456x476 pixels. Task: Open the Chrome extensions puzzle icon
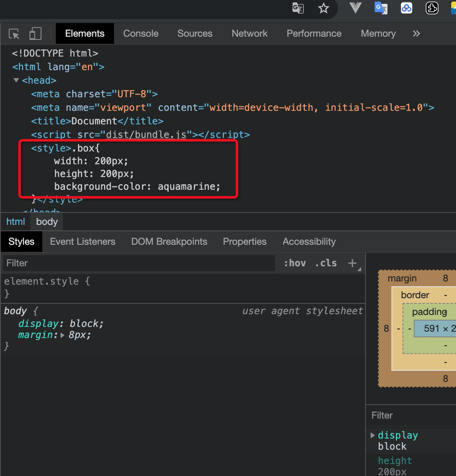pos(432,8)
